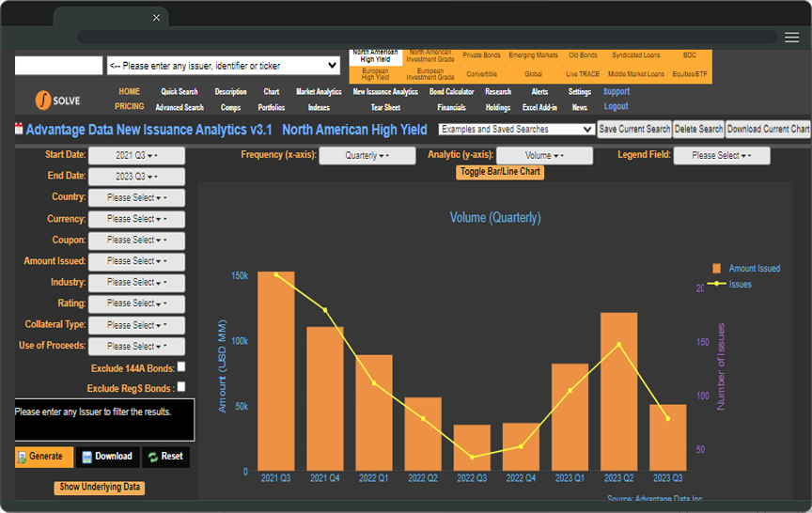
Task: Click the Show Underlying Data button
Action: click(x=100, y=487)
